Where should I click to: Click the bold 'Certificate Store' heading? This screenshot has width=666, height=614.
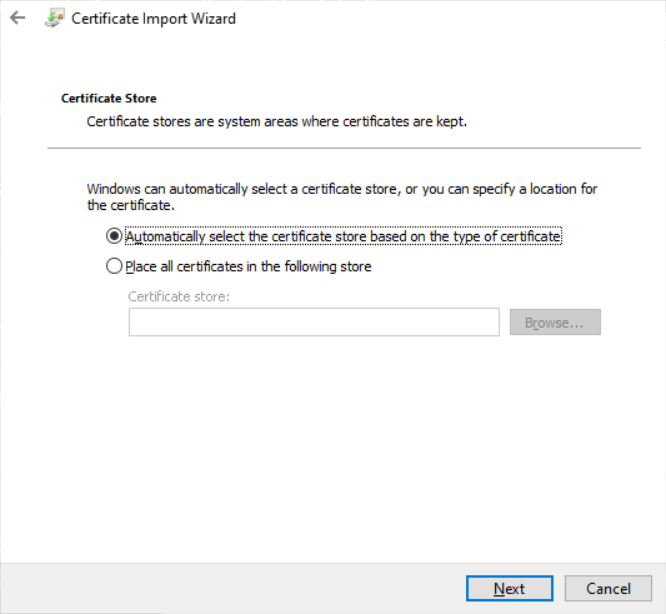tap(109, 99)
